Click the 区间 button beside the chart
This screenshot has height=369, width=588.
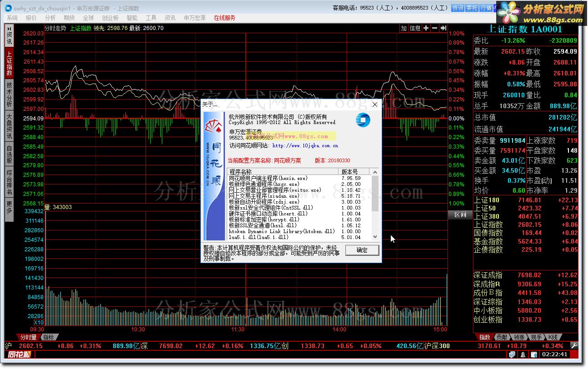click(x=460, y=215)
